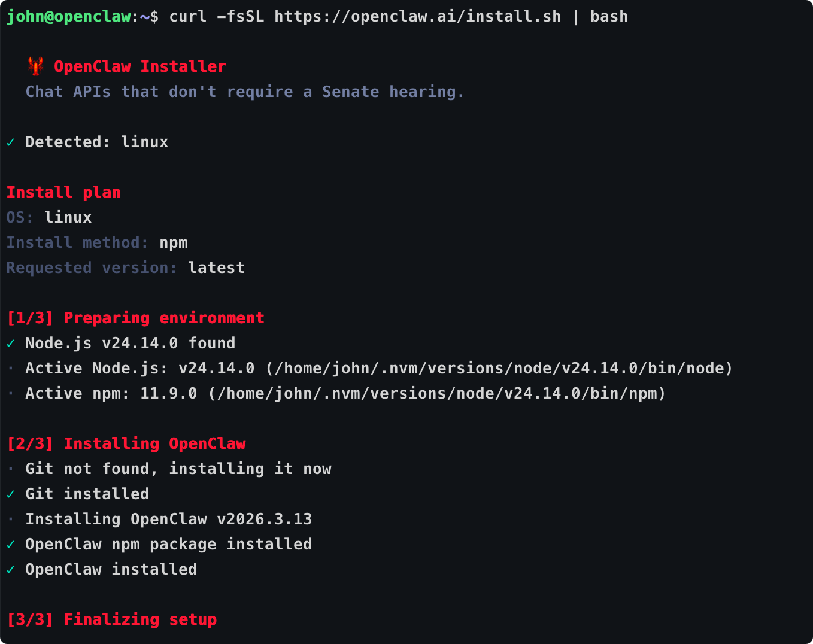
Task: Click the checkmark next to Git installed
Action: tap(11, 494)
